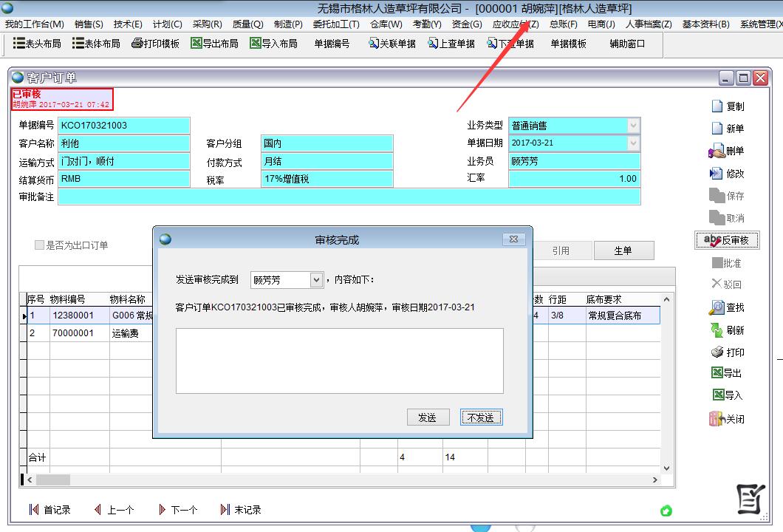The height and width of the screenshot is (532, 783).
Task: Click the 发送 send button
Action: [428, 417]
